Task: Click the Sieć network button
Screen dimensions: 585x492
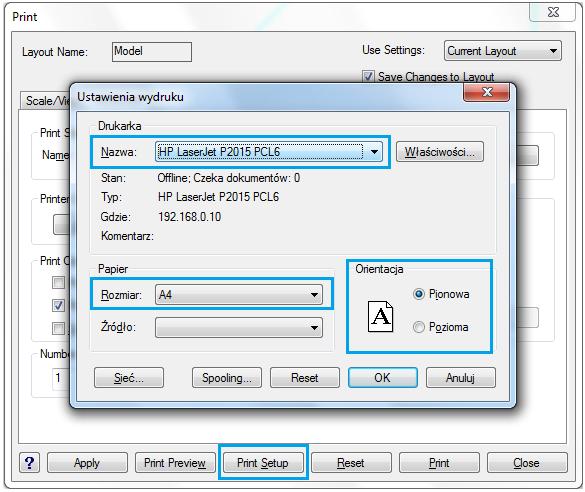Action: click(x=129, y=378)
